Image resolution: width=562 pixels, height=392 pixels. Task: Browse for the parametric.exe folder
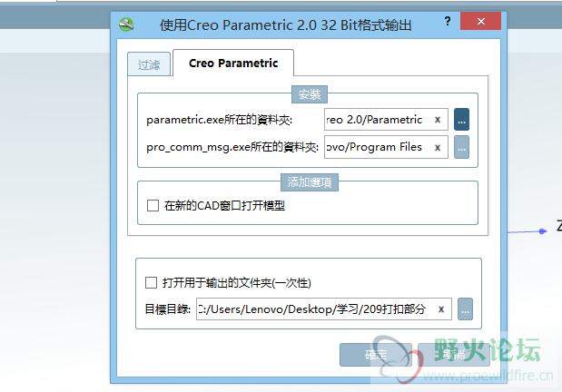(x=461, y=119)
